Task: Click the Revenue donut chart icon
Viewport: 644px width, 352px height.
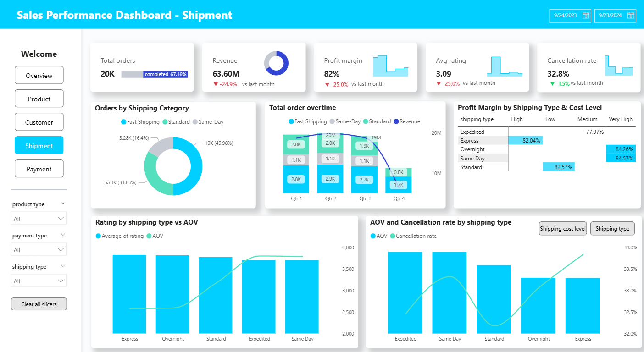Action: click(x=276, y=63)
